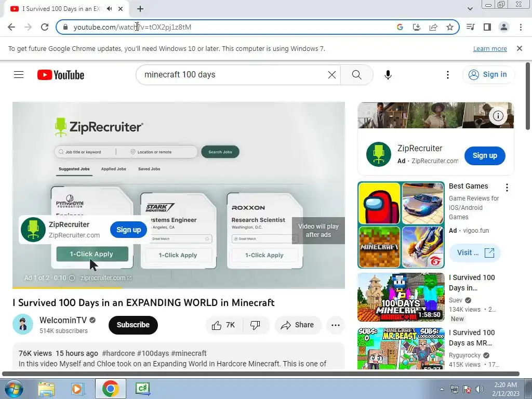Close the YouTube browser tab
The image size is (532, 399).
coord(121,9)
